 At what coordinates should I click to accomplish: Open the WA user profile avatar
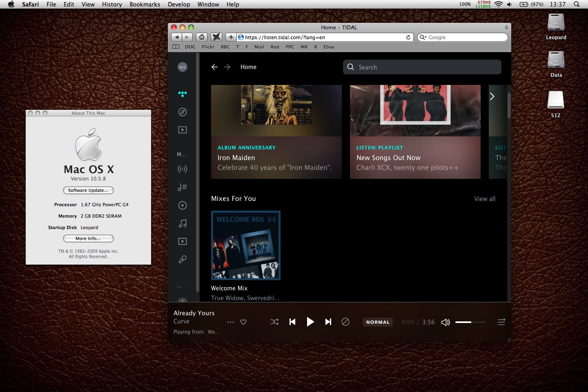[183, 67]
